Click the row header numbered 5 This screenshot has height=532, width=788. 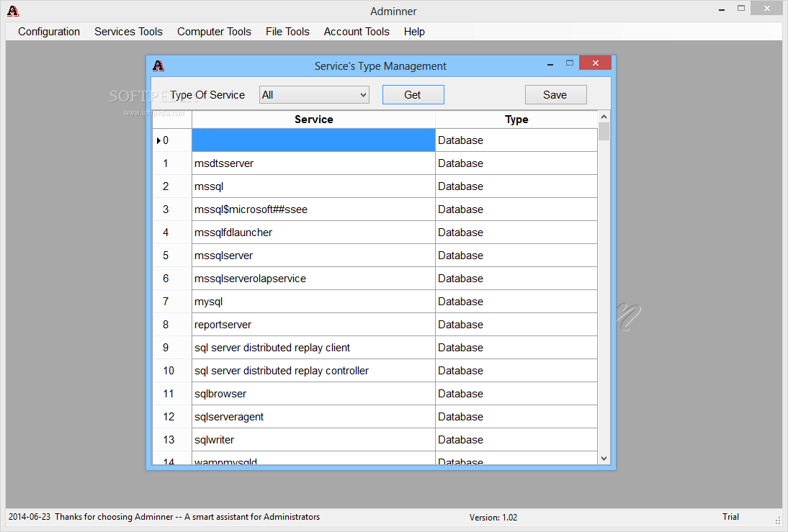(172, 256)
